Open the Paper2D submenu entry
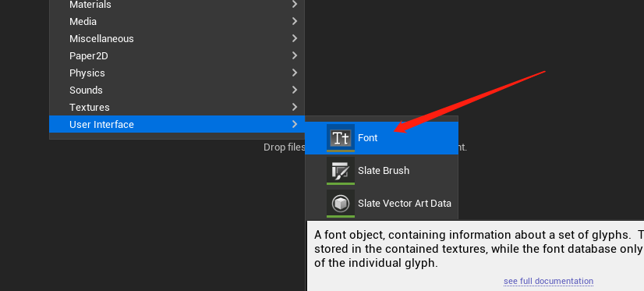Viewport: 644px width, 291px height. 177,56
